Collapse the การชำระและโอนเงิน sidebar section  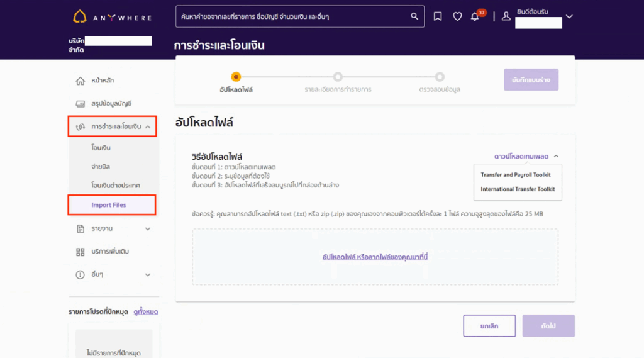click(148, 126)
